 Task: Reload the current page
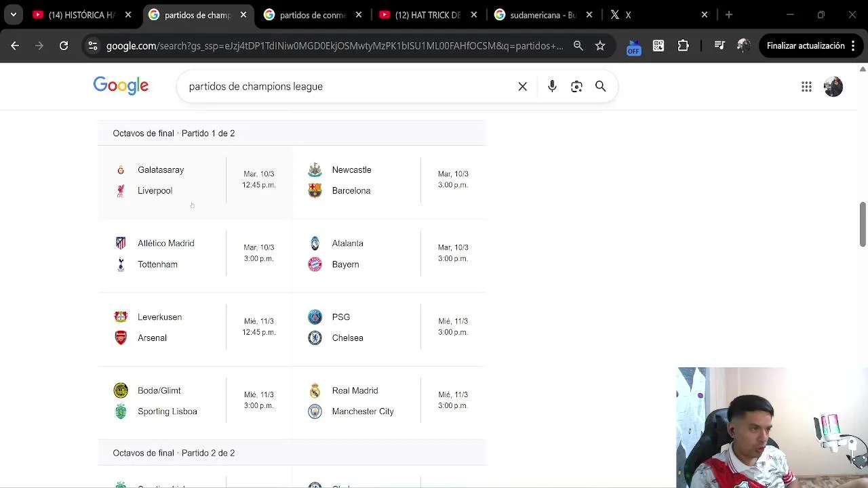64,46
